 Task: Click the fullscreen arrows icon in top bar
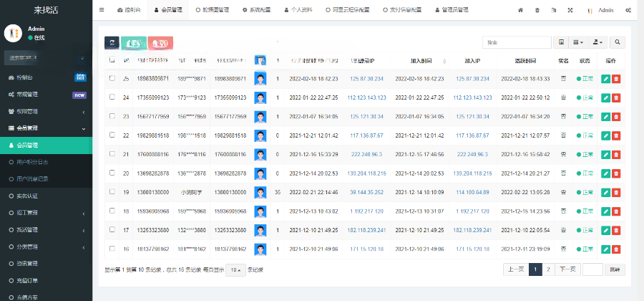pyautogui.click(x=570, y=10)
